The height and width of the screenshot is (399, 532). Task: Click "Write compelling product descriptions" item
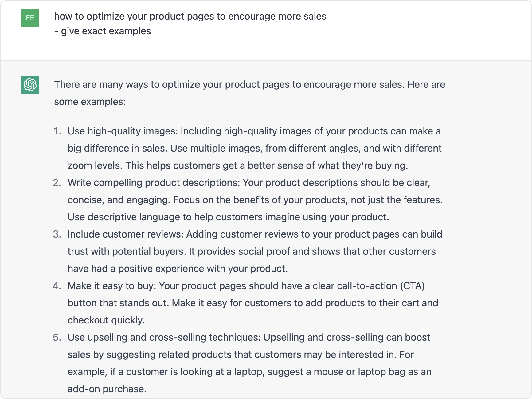pyautogui.click(x=255, y=200)
